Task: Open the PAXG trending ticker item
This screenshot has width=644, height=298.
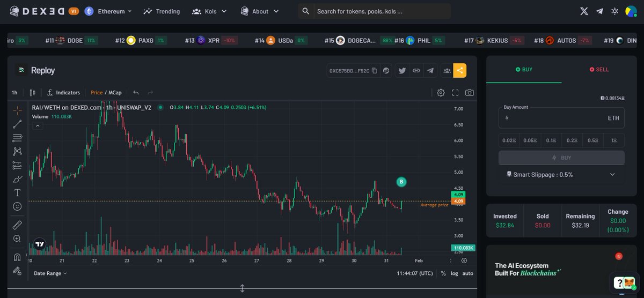Action: point(141,40)
